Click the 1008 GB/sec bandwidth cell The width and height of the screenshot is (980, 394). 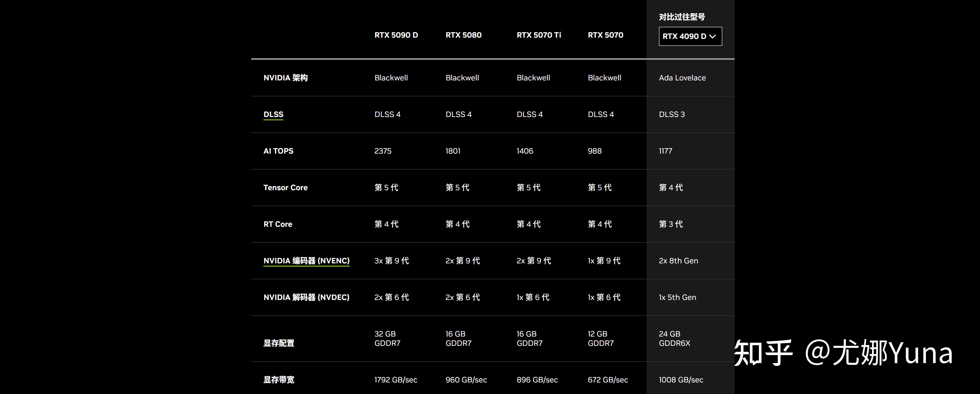click(x=681, y=380)
